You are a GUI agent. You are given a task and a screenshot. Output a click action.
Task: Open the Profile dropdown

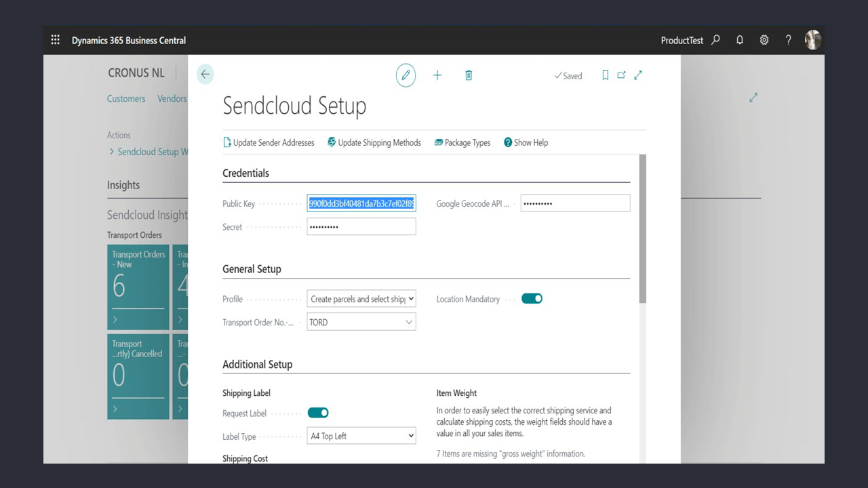(361, 299)
